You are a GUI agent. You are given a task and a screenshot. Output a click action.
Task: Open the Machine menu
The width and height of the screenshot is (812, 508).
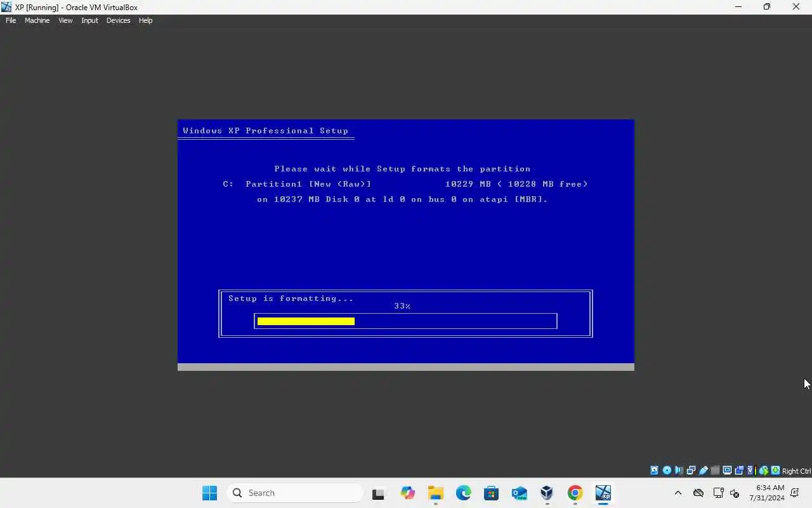(37, 20)
